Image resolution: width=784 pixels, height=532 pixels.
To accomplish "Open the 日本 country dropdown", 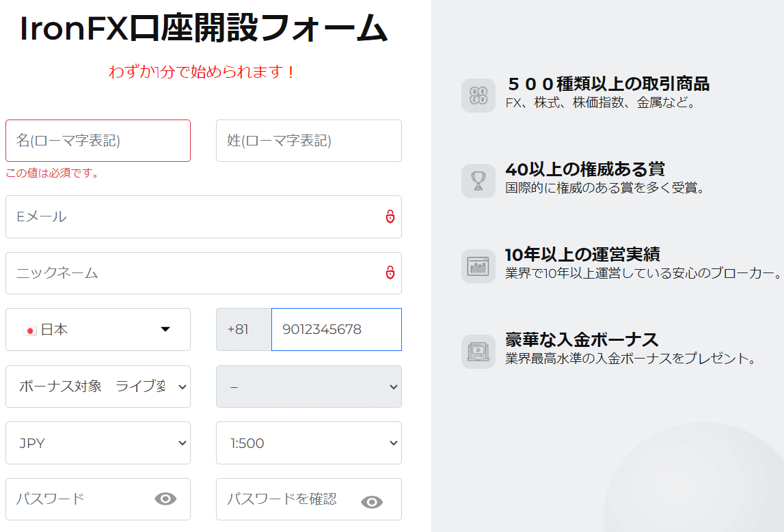I will pos(98,329).
